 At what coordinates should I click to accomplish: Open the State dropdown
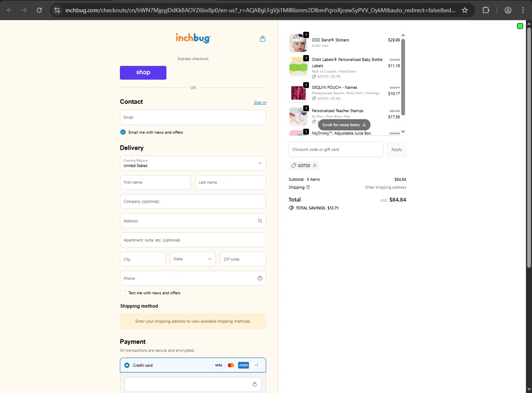(x=193, y=259)
